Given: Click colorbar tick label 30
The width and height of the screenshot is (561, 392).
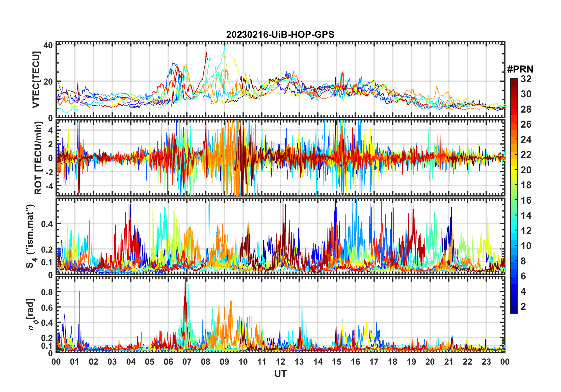Looking at the screenshot, I should click(526, 94).
